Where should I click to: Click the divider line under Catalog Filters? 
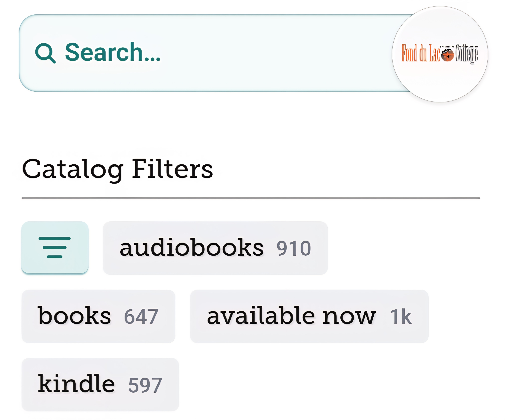tap(251, 198)
